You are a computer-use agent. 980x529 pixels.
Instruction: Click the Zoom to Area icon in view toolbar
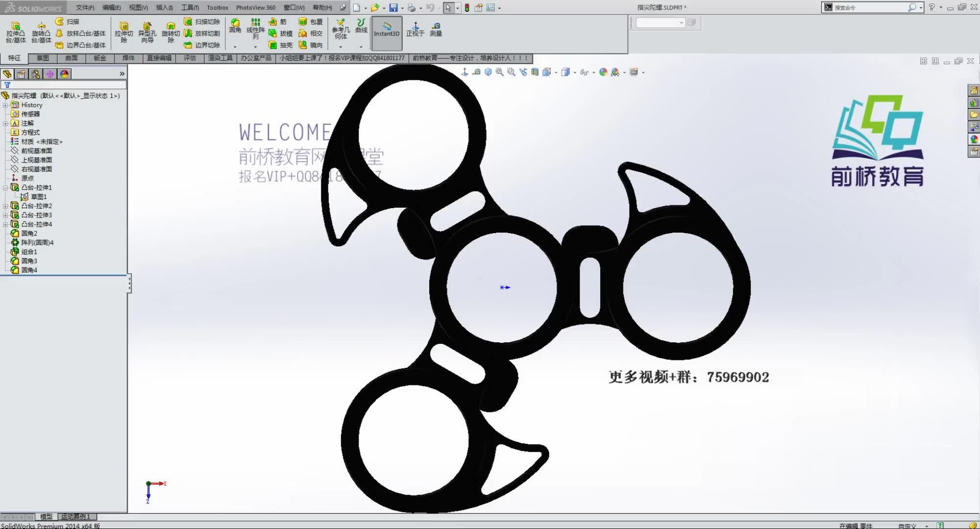(x=511, y=72)
